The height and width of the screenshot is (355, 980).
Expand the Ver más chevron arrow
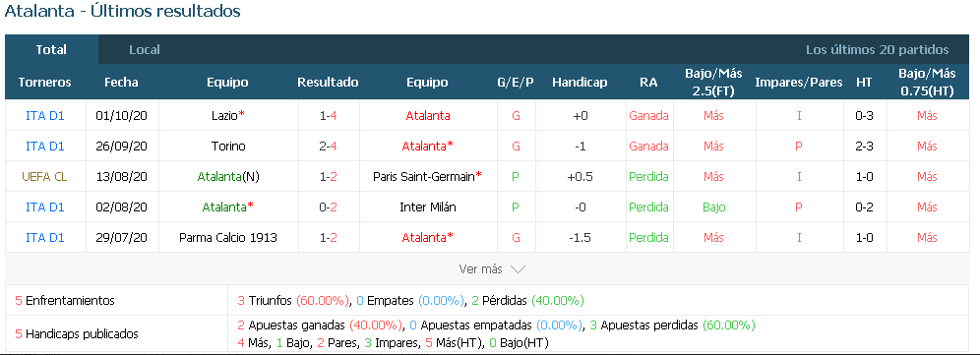[x=518, y=269]
